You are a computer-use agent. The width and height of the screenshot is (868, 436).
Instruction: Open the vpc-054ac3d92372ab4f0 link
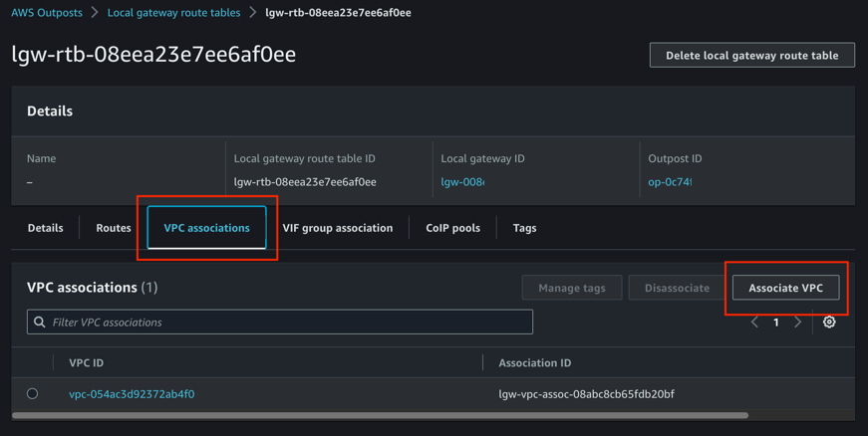tap(132, 394)
